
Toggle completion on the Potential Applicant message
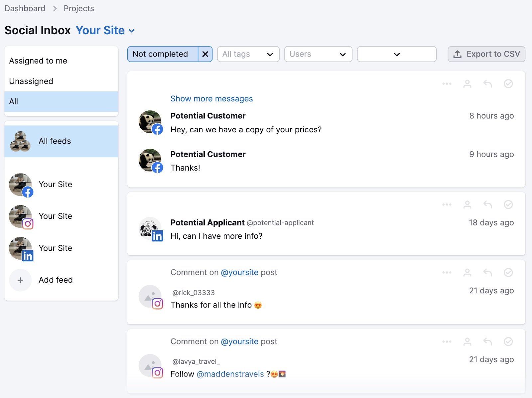508,205
